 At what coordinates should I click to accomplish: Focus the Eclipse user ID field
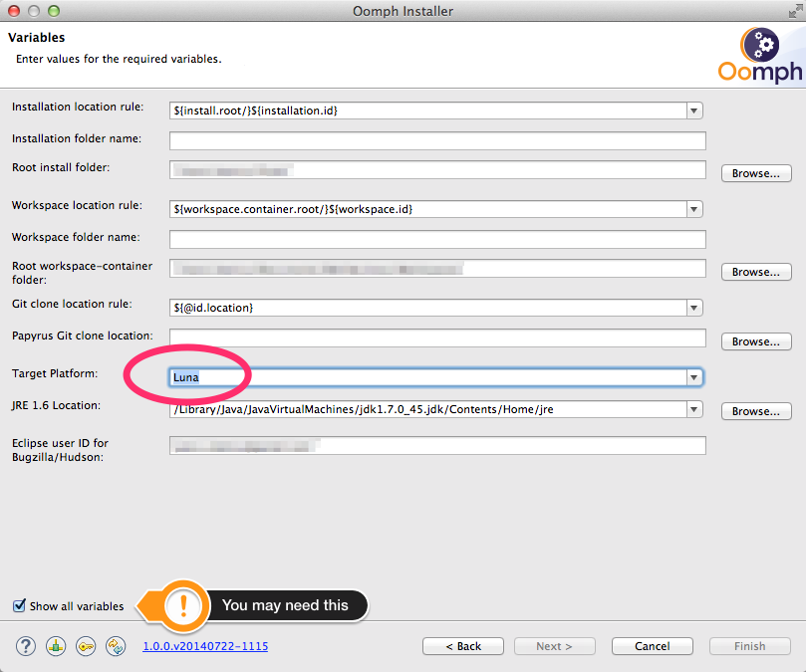(437, 445)
